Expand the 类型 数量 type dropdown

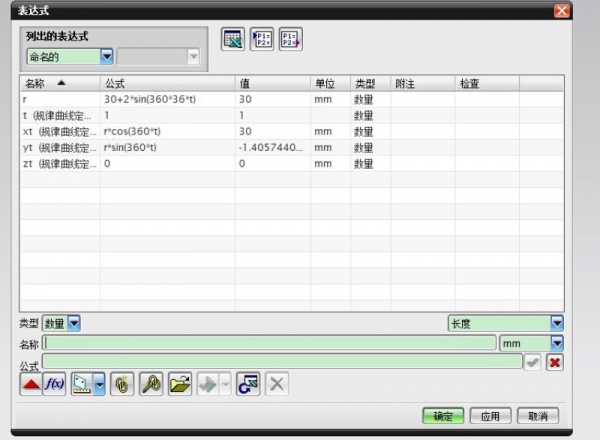tap(74, 323)
